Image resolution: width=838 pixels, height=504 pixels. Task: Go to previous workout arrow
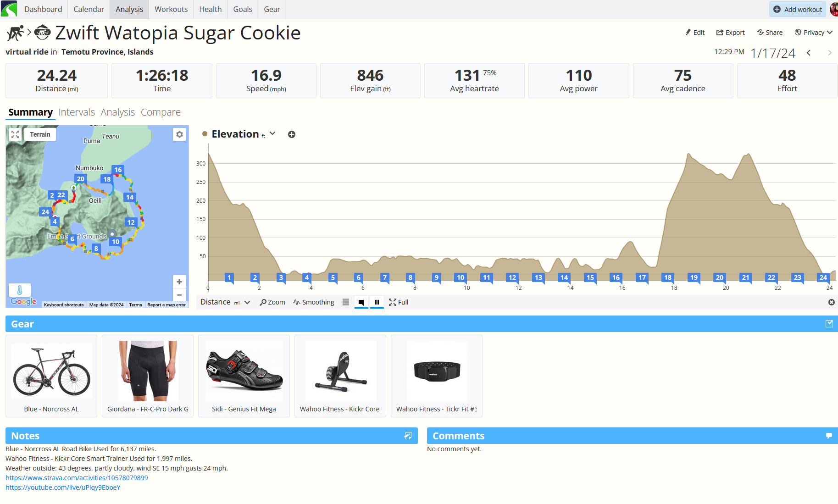coord(809,53)
